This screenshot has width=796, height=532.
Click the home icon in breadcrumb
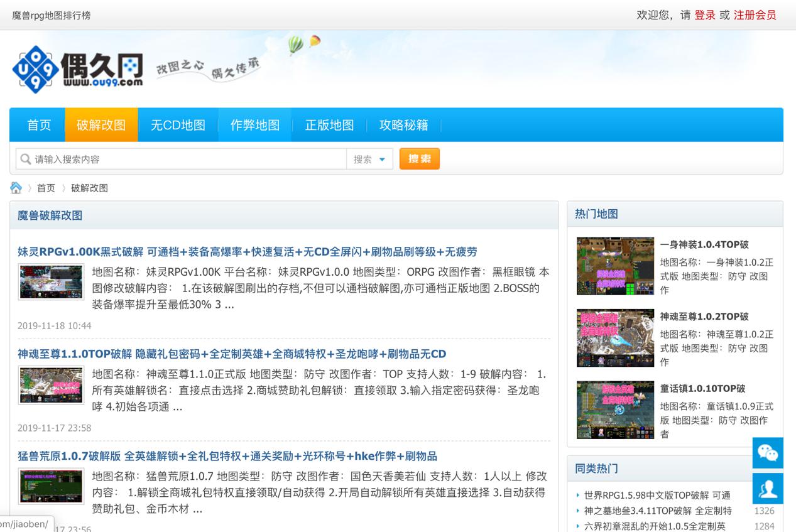(x=16, y=188)
